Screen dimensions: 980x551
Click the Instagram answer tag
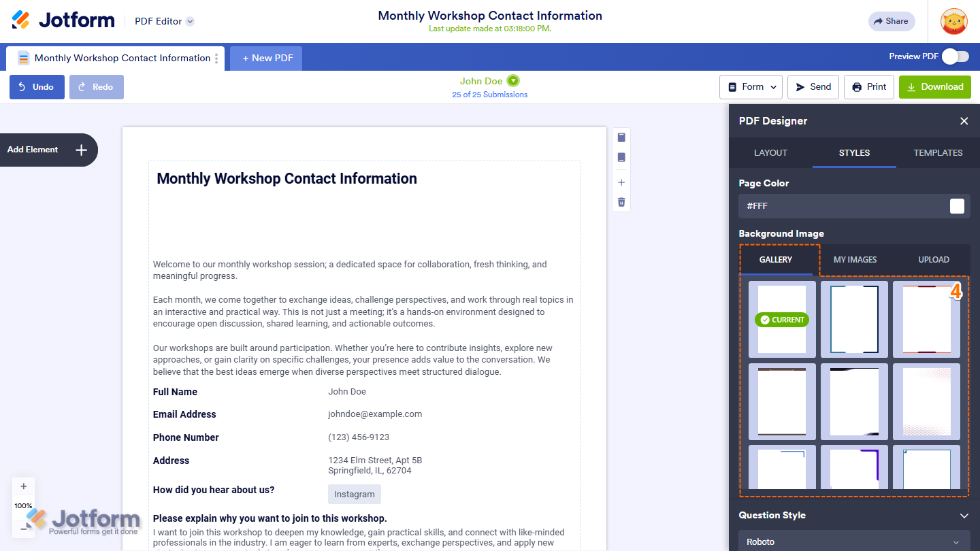coord(355,495)
